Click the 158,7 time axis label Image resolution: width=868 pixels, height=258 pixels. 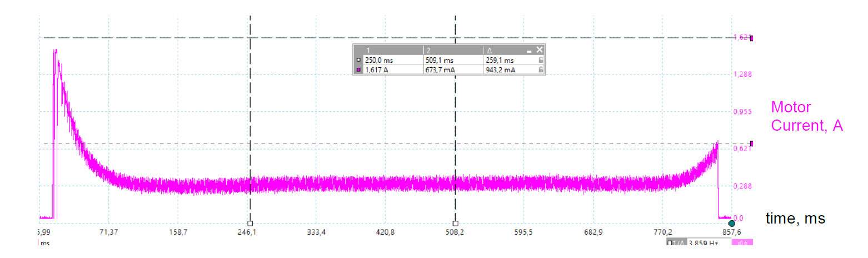tap(177, 231)
